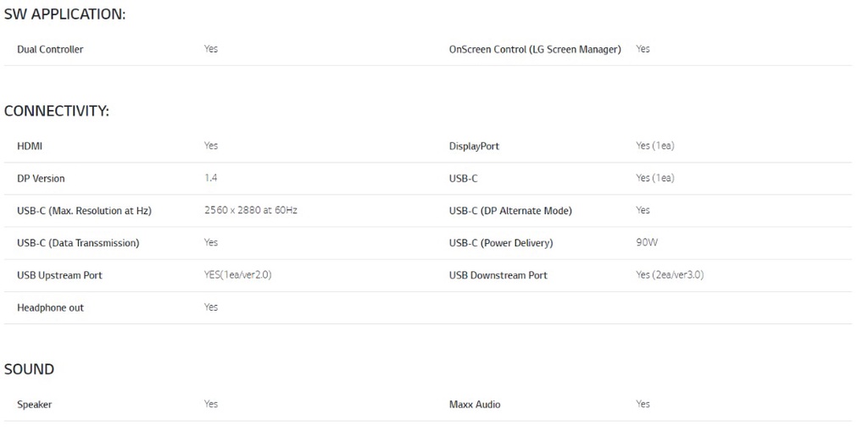The image size is (868, 431).
Task: Click the CONNECTIVITY section heading
Action: click(x=57, y=111)
